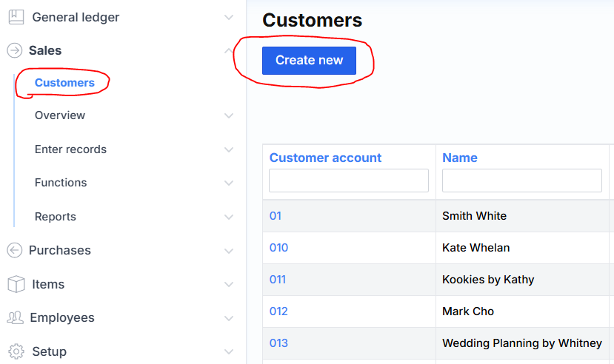Click the Items box icon
This screenshot has width=614, height=364.
15,284
